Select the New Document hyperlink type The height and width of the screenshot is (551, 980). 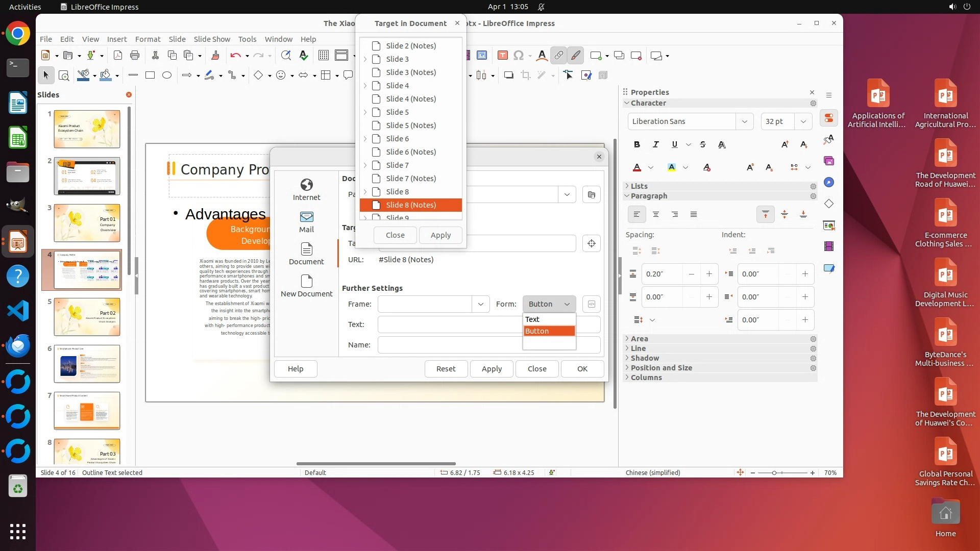[x=306, y=286]
